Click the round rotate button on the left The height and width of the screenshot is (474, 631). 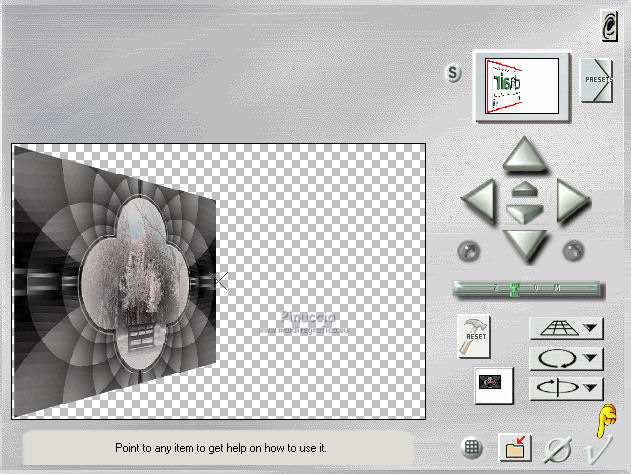point(469,251)
